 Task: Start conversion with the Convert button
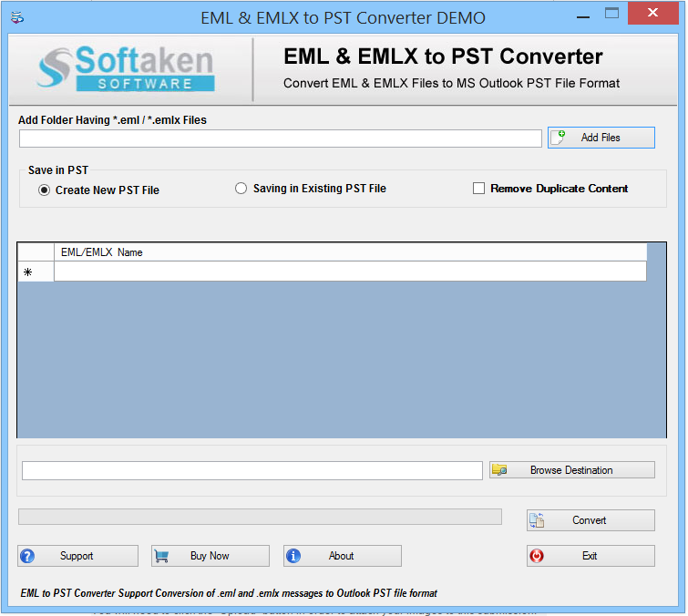pyautogui.click(x=590, y=520)
